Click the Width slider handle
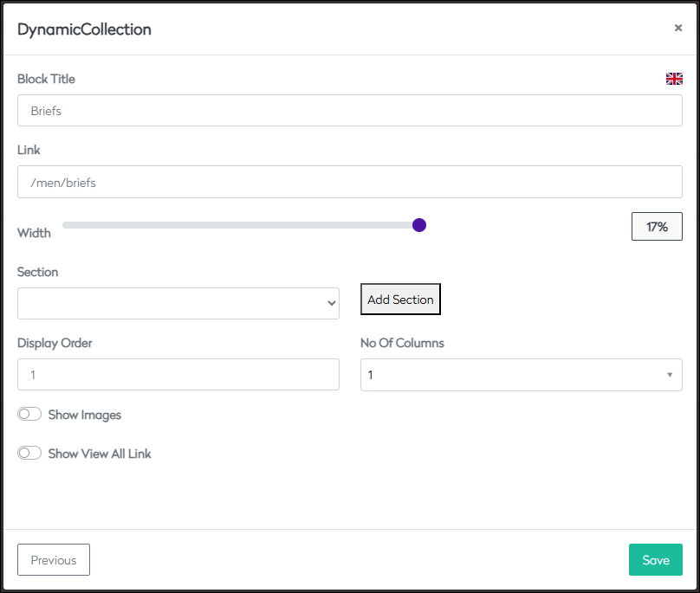The image size is (700, 593). [x=419, y=225]
